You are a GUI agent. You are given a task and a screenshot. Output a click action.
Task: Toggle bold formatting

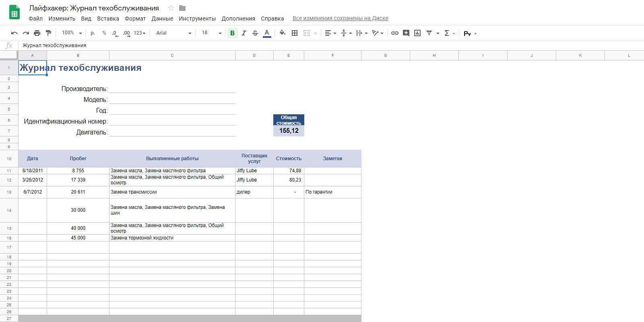232,33
